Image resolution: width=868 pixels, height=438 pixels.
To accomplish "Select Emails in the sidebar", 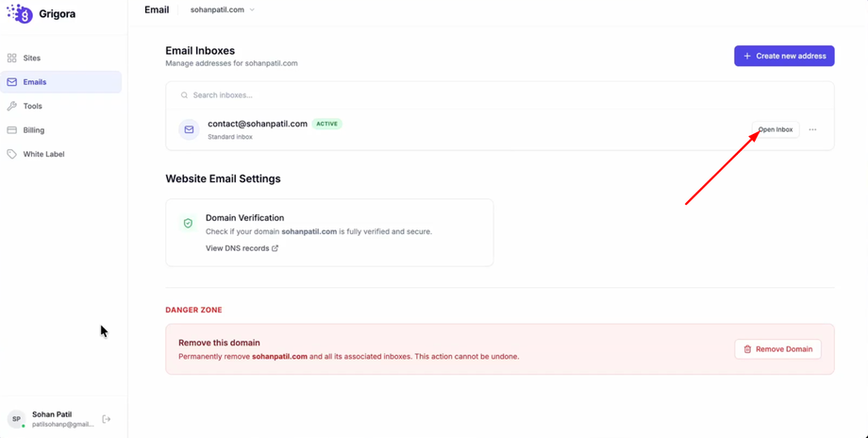I will click(35, 82).
